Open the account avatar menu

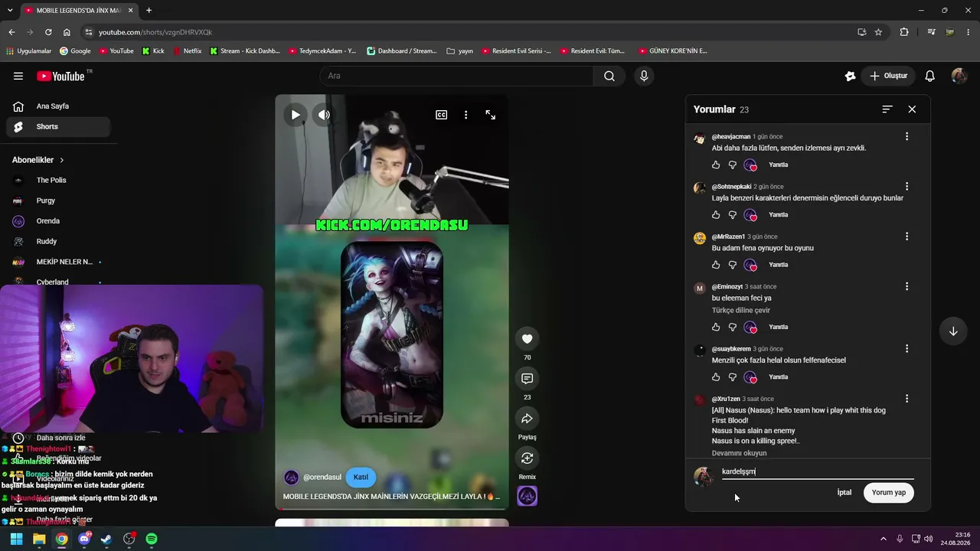point(959,76)
